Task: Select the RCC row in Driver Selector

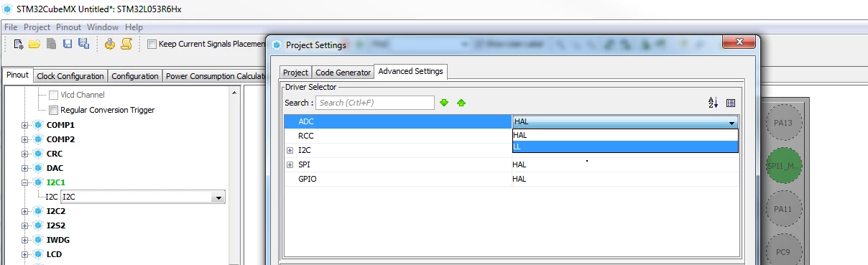Action: (x=398, y=135)
